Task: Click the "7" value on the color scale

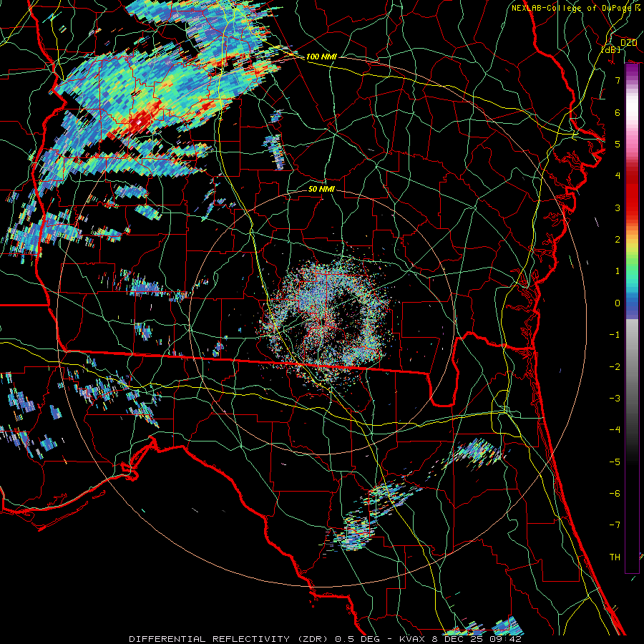Action: [x=618, y=80]
